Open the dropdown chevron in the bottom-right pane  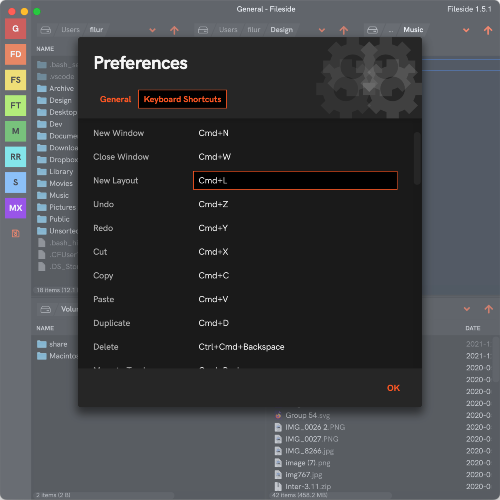[x=467, y=309]
